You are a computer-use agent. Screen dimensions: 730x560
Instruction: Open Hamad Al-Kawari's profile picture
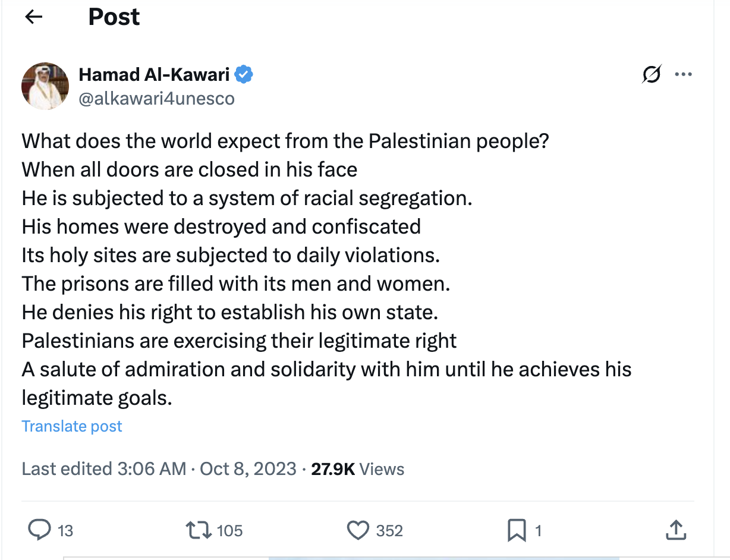(45, 86)
